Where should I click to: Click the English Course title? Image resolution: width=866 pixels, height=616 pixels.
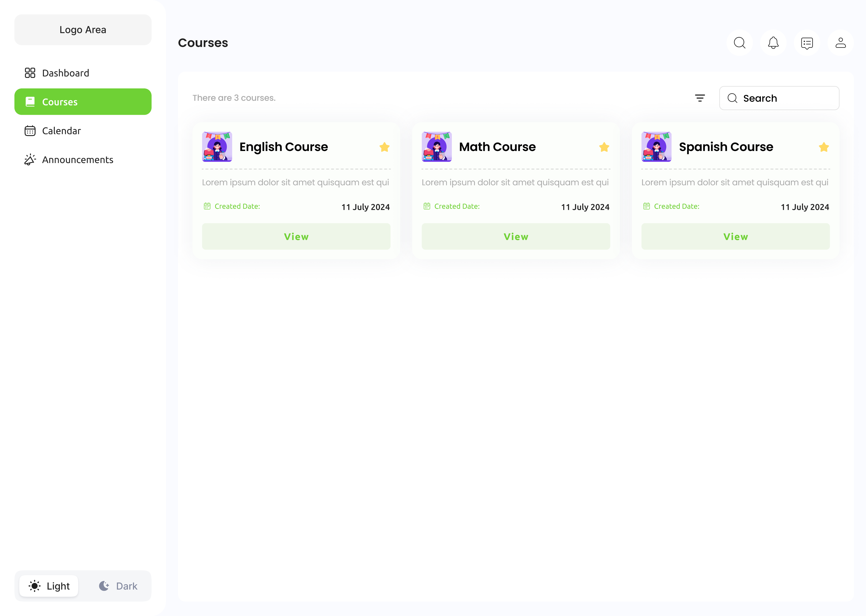(x=284, y=147)
